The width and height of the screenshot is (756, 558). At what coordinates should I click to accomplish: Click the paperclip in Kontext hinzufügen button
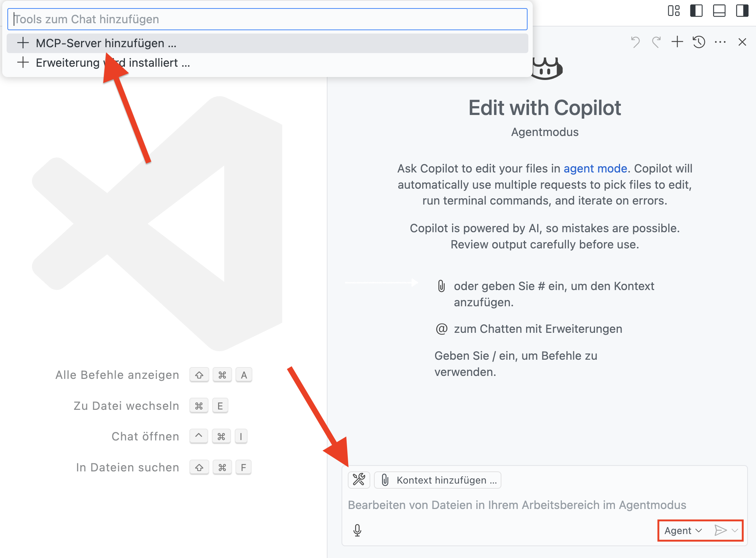[385, 480]
